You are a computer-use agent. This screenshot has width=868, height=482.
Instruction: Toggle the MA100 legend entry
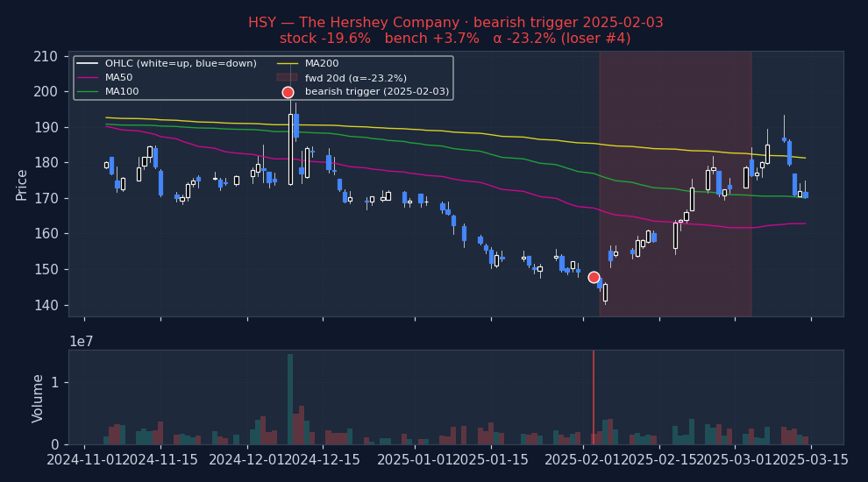(x=122, y=91)
